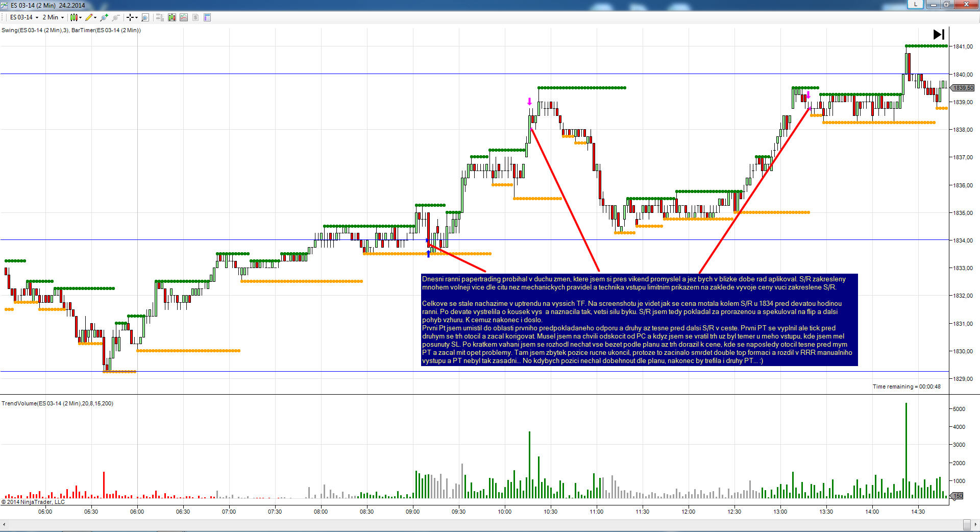Open the data series candlestick icon
Viewport: 980px width, 532px height.
(x=172, y=17)
